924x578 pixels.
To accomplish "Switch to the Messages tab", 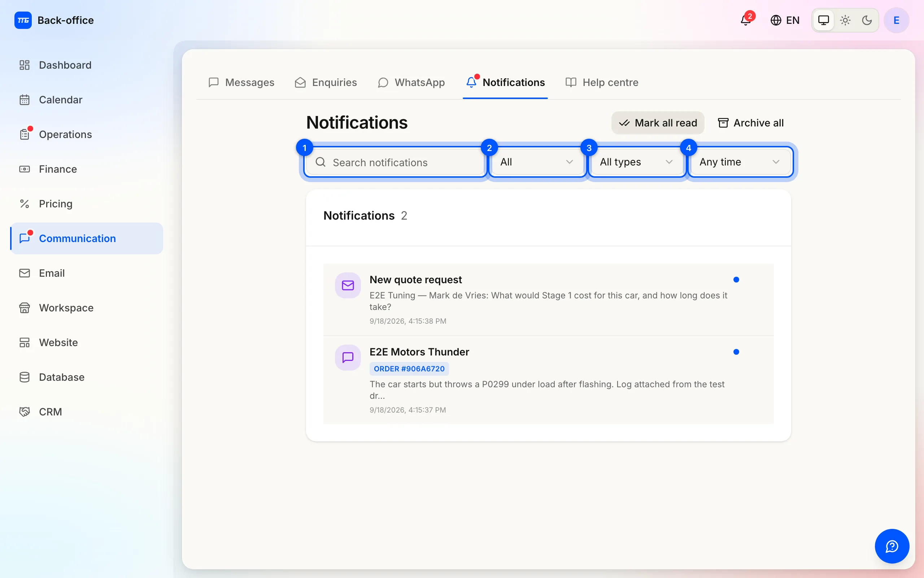I will pyautogui.click(x=241, y=83).
